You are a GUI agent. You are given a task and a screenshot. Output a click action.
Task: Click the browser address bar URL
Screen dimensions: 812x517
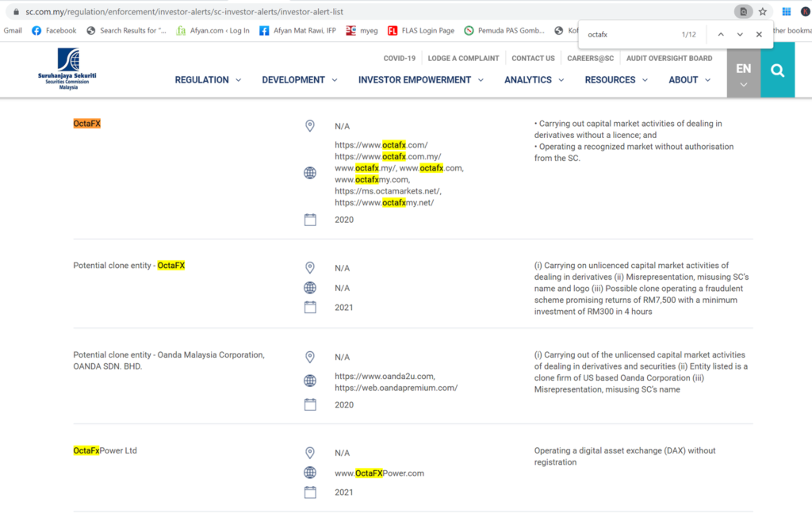(x=184, y=11)
